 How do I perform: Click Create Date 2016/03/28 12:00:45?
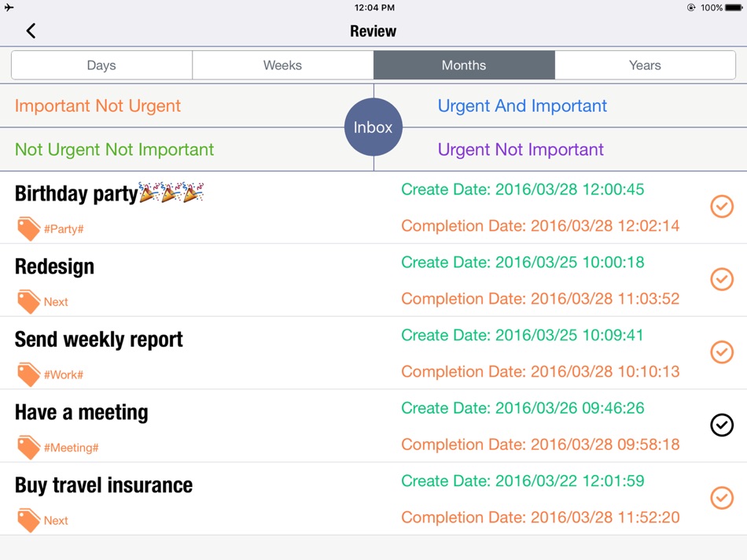[x=523, y=190]
